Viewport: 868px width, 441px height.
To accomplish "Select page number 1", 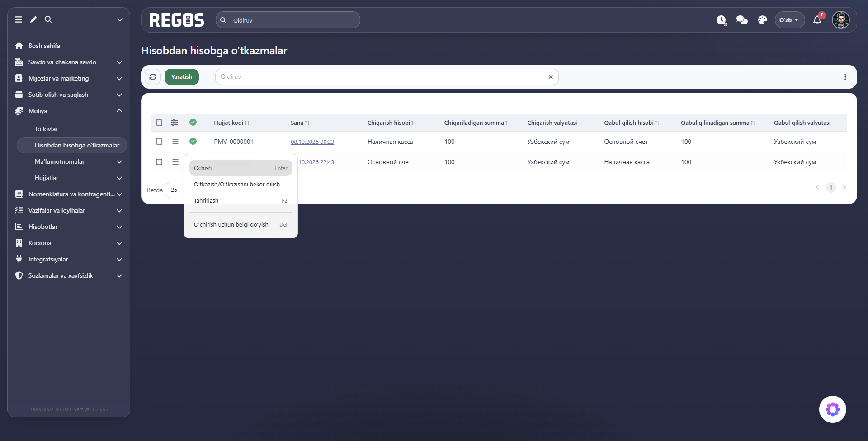I will tap(831, 187).
